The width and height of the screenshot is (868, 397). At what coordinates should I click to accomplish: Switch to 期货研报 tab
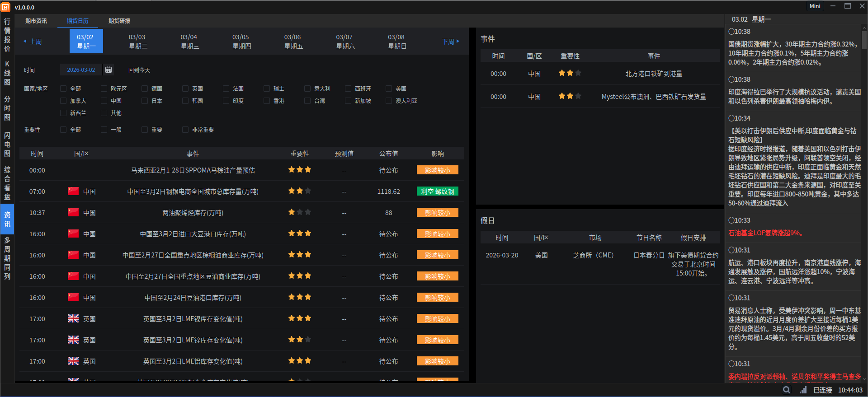click(119, 21)
